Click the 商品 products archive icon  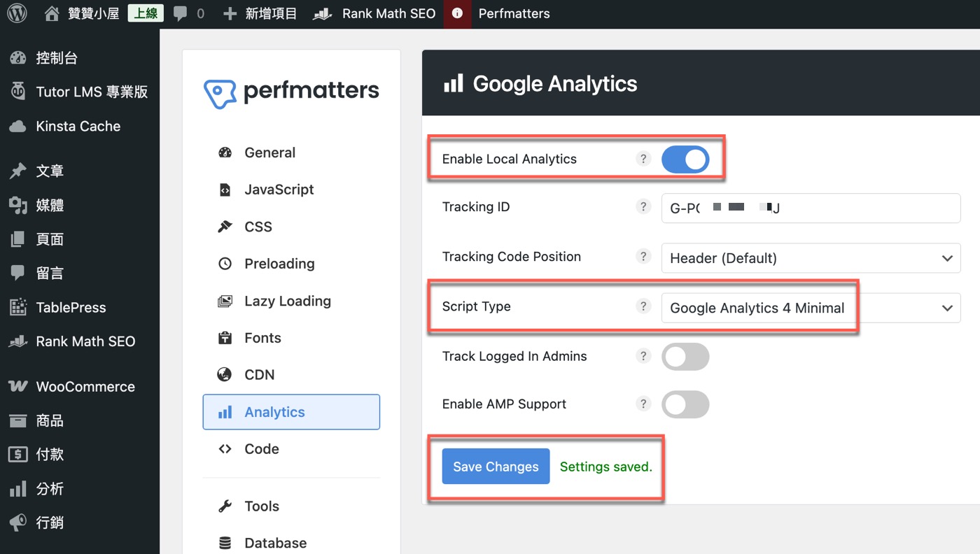[x=18, y=420]
